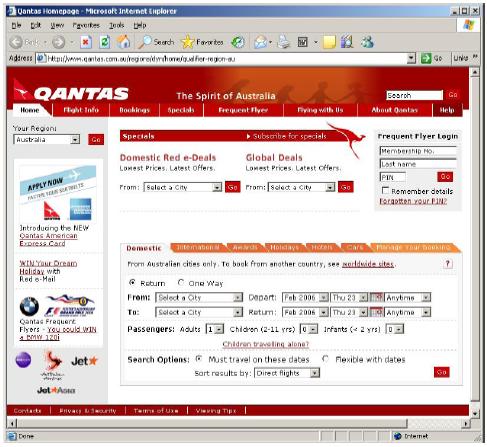Refresh the page using the Refresh icon
This screenshot has width=487, height=447.
point(105,42)
